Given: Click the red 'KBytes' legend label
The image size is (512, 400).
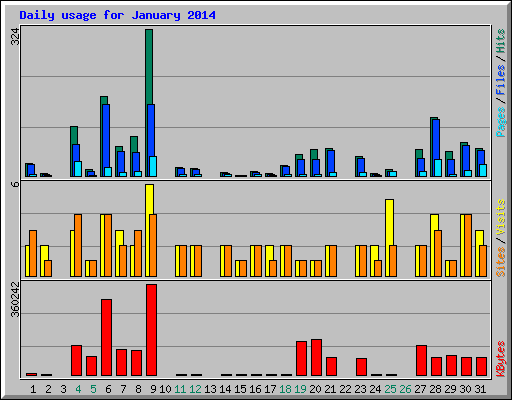Looking at the screenshot, I should pos(500,359).
